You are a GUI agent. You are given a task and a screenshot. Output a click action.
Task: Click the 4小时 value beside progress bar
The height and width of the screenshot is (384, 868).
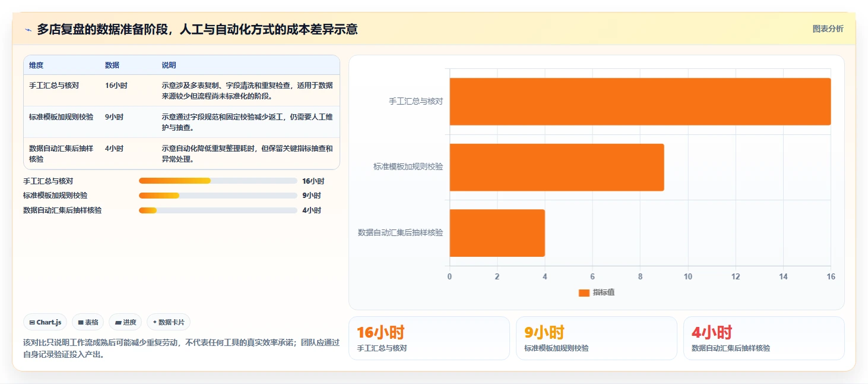click(311, 210)
